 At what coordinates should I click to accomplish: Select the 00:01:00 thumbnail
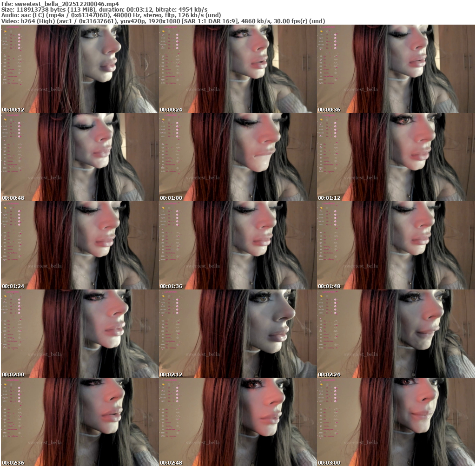pos(238,157)
